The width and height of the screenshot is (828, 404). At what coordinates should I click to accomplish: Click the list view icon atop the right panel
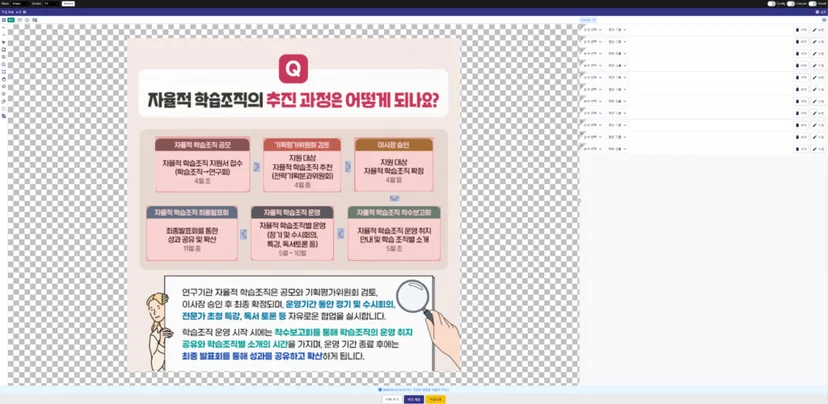pos(824,20)
